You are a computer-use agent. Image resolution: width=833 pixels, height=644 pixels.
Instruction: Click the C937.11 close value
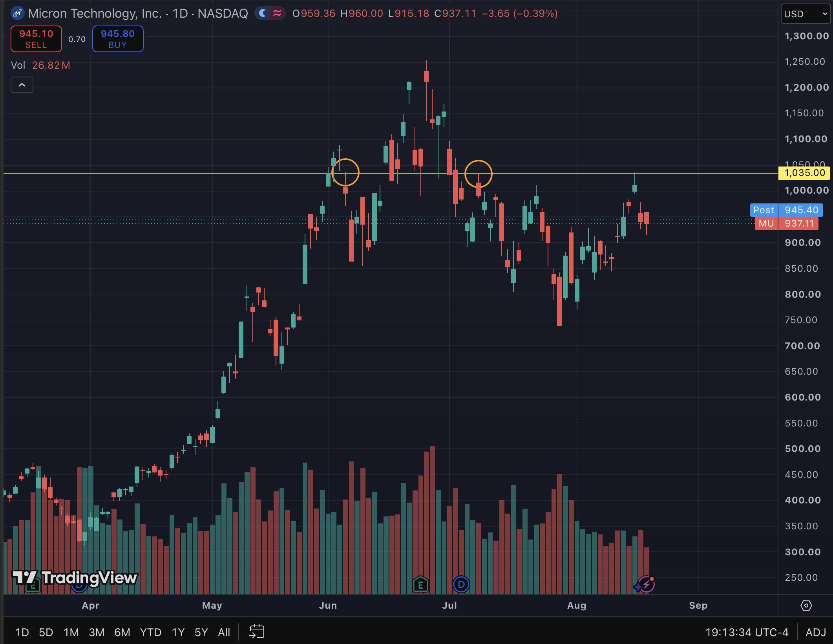point(455,14)
